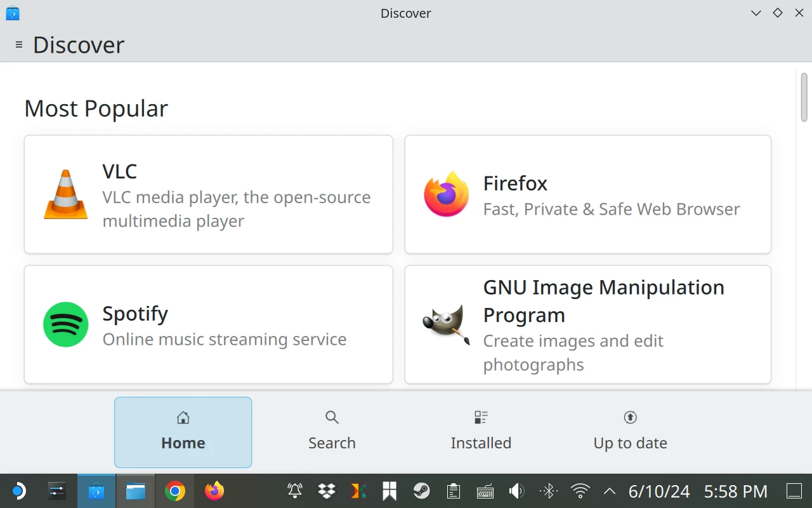812x508 pixels.
Task: Launch Google Chrome from the taskbar
Action: click(175, 491)
